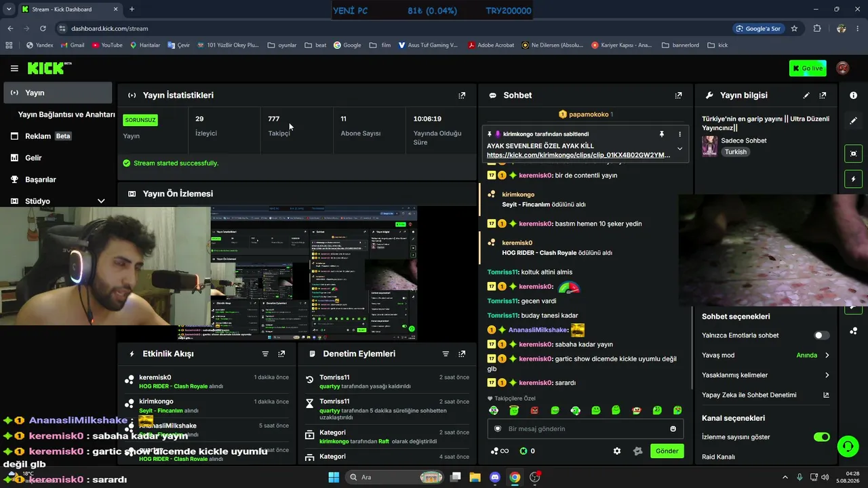Screen dimensions: 868x488
Task: Click the info icon in right sidebar
Action: click(853, 96)
